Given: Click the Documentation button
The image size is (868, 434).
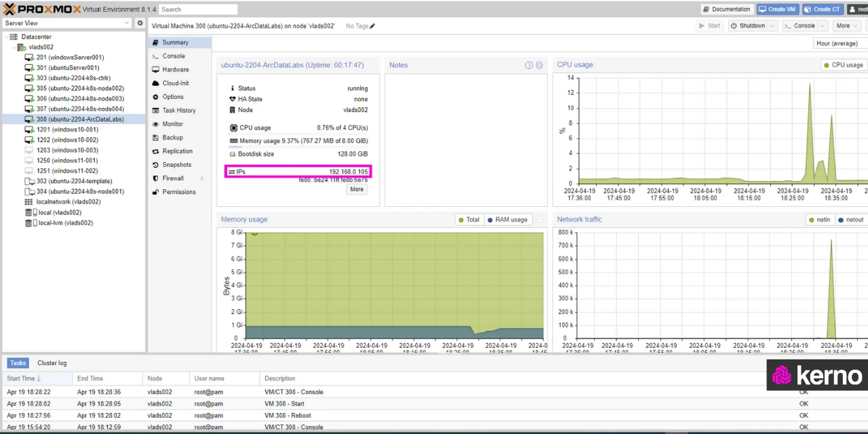Looking at the screenshot, I should 727,9.
